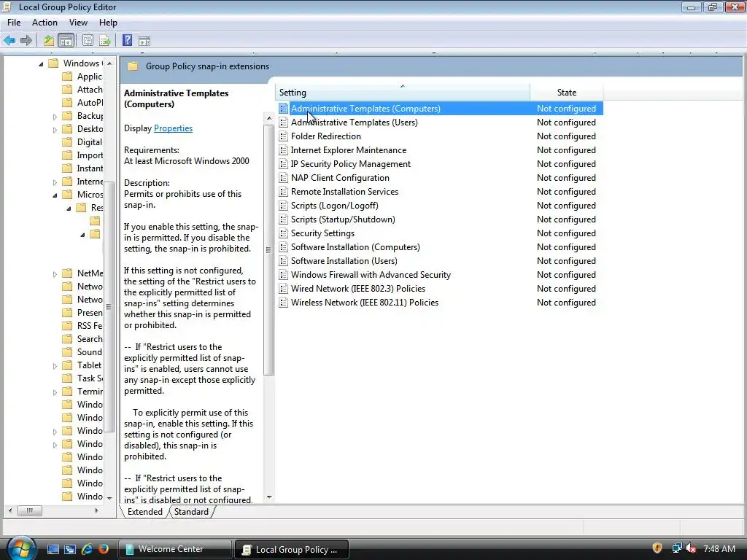
Task: Click the icon of Administrative Templates (Computers) row
Action: point(284,109)
